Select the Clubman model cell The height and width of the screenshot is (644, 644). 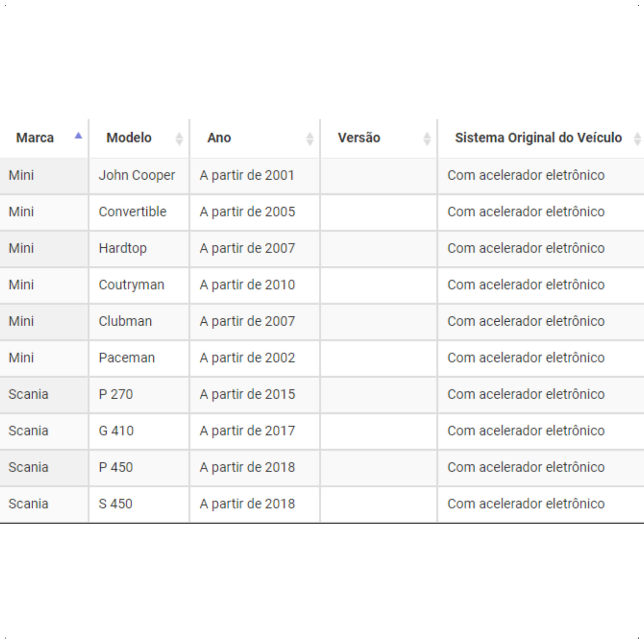(139, 322)
